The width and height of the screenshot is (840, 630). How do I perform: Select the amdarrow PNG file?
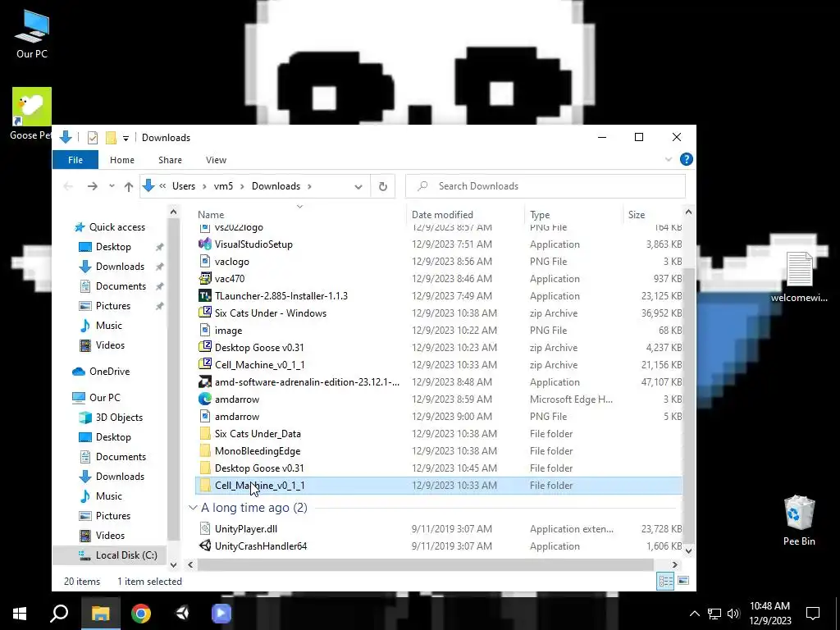click(440, 416)
